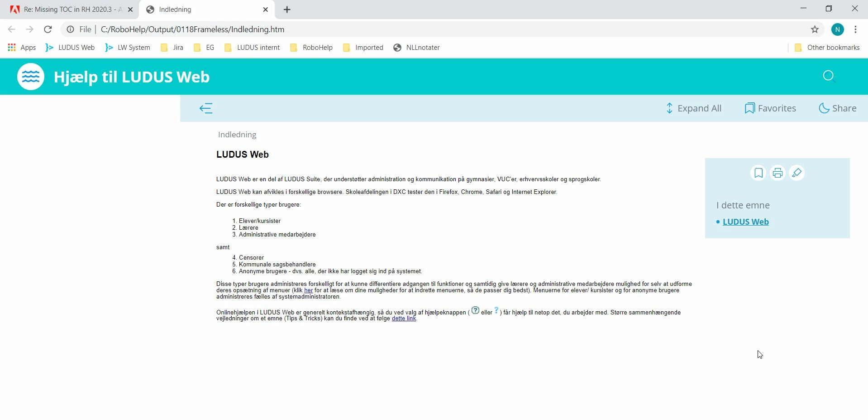Open the LUDUS internt bookmarks folder
Screen dimensions: 868x420
[252, 48]
